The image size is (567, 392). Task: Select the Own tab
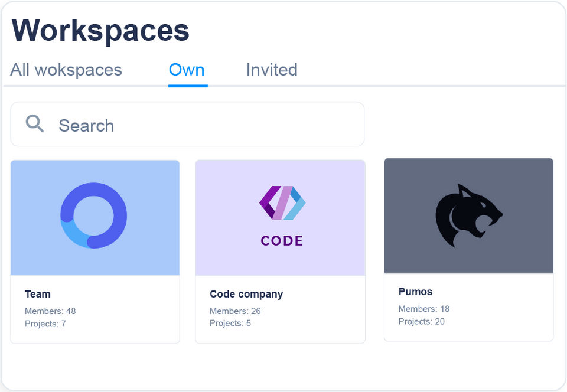[187, 70]
